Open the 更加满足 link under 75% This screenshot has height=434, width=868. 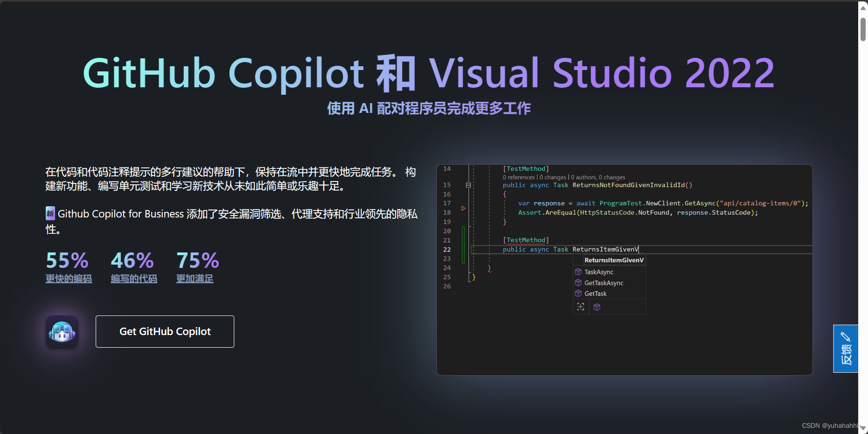coord(195,279)
